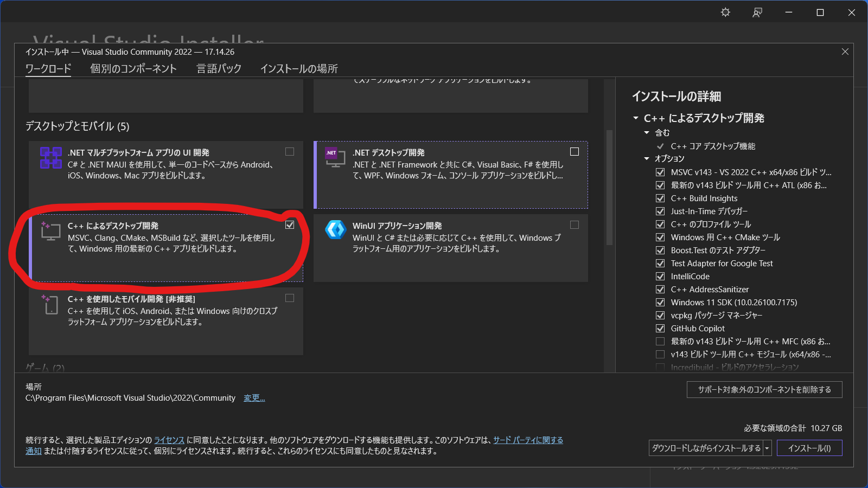Screen dimensions: 868x488
Task: Uncheck the GitHub Copilot option
Action: (x=660, y=329)
